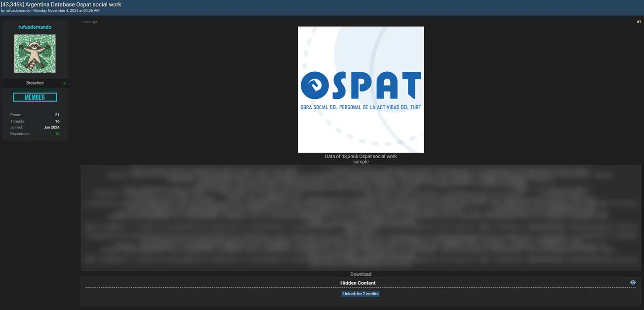Screen dimensions: 644x310
Task: Click the rufusdomando author name in thread byline
Action: (x=18, y=10)
